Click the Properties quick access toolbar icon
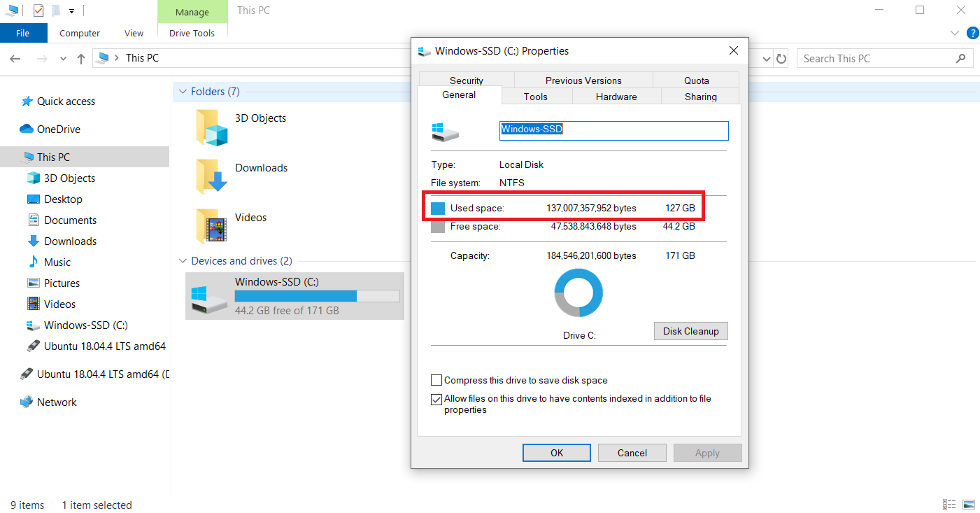Screen dimensions: 980x513 click(38, 10)
